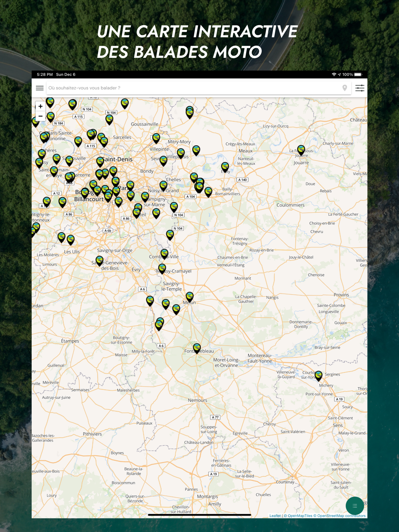Zoom in on the map with plus button
Screen dimensions: 399x532
pyautogui.click(x=40, y=106)
